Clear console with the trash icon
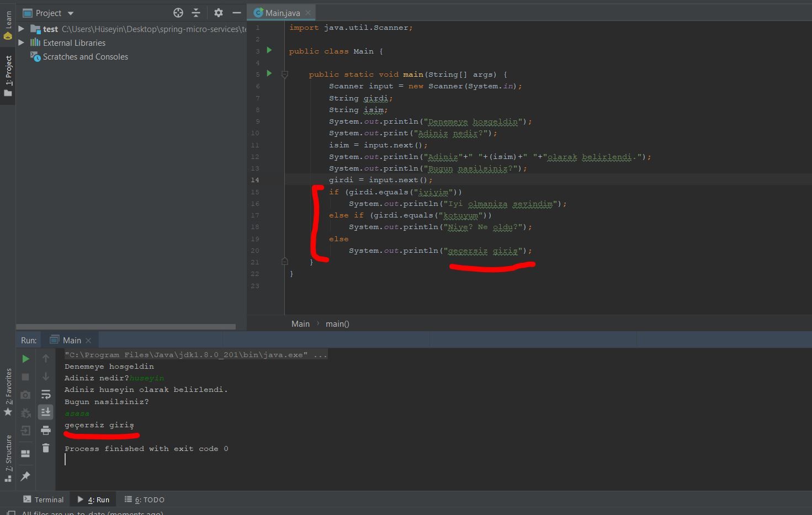 (46, 448)
